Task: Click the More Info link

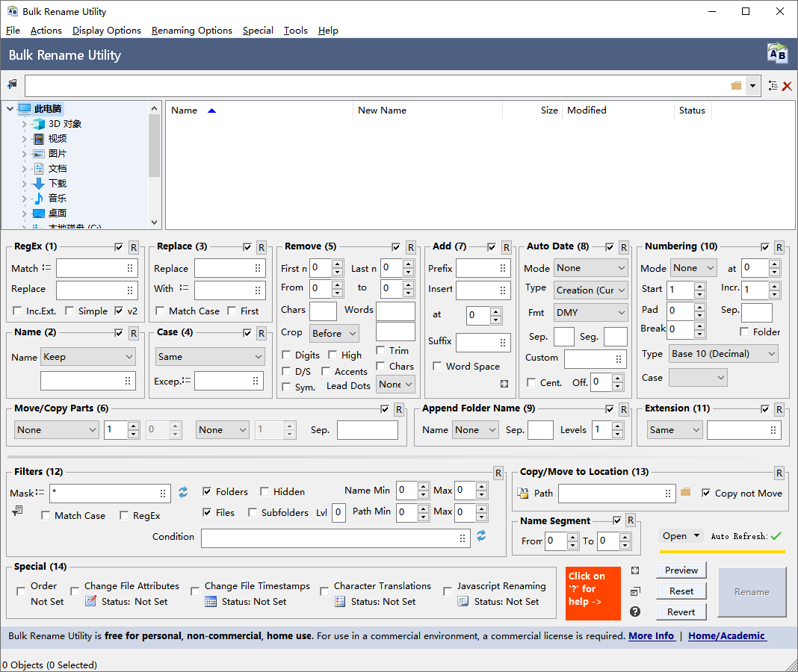Action: click(652, 636)
